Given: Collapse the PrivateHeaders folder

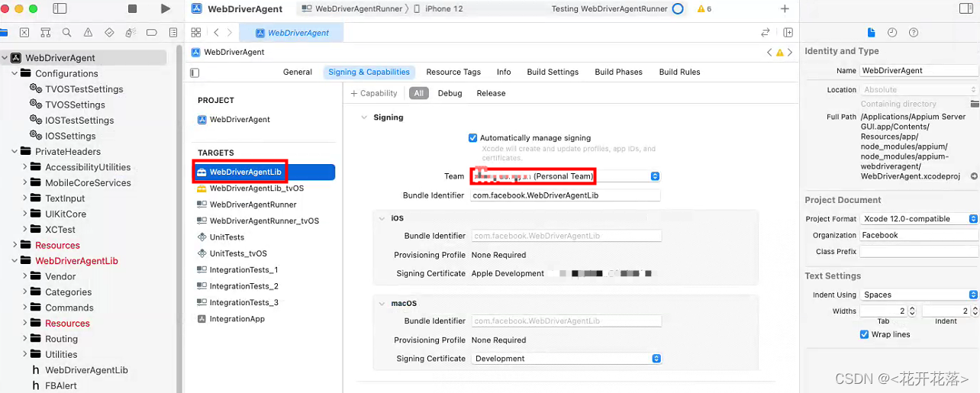Looking at the screenshot, I should point(15,151).
